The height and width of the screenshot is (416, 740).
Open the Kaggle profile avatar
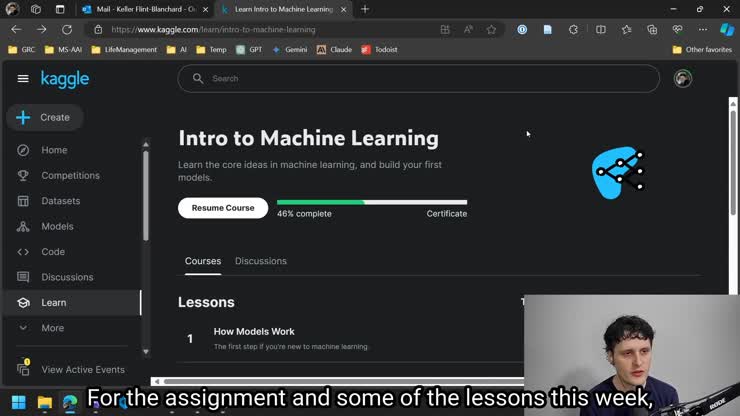tap(683, 78)
